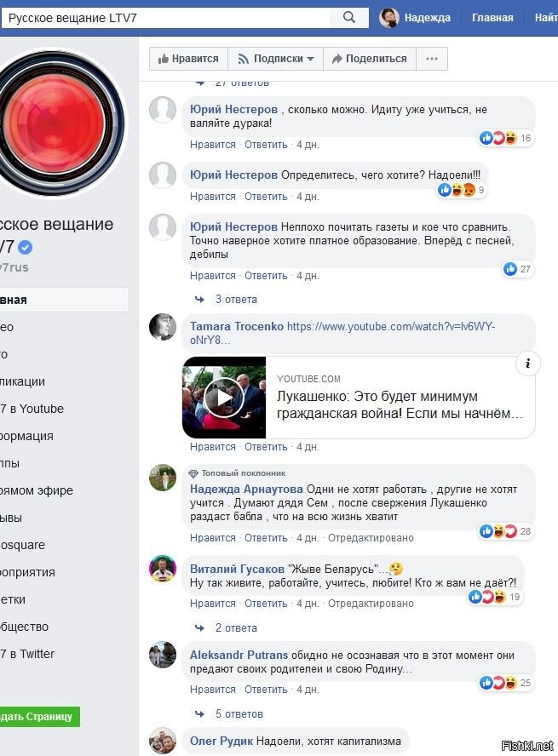This screenshot has height=756, width=558.
Task: Open the Подписки dropdown
Action: pos(275,59)
